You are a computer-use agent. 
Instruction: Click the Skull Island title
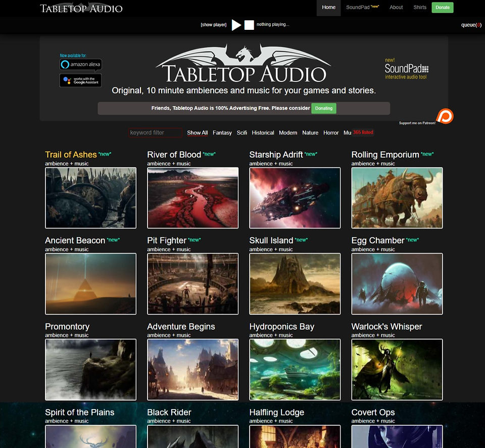pos(271,241)
